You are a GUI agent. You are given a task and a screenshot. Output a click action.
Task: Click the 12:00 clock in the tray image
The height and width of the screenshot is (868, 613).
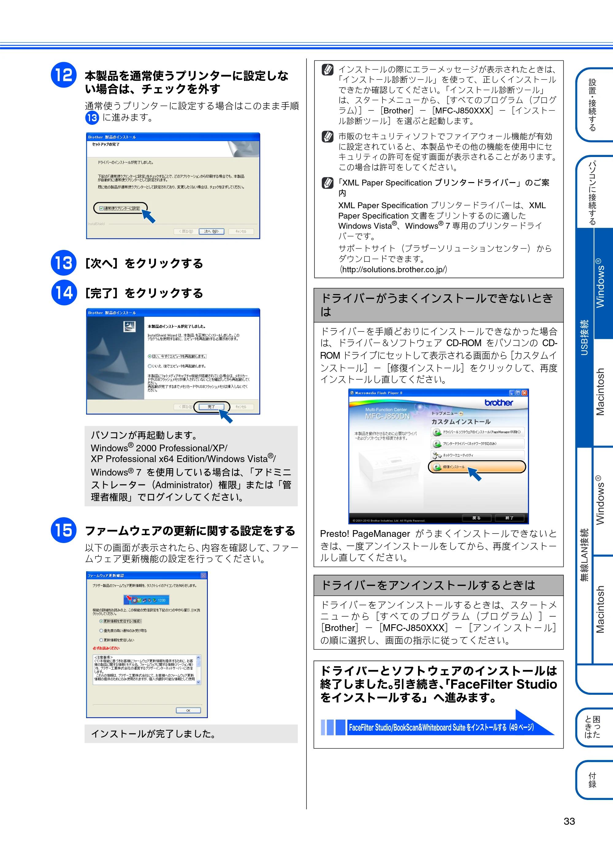[x=162, y=600]
